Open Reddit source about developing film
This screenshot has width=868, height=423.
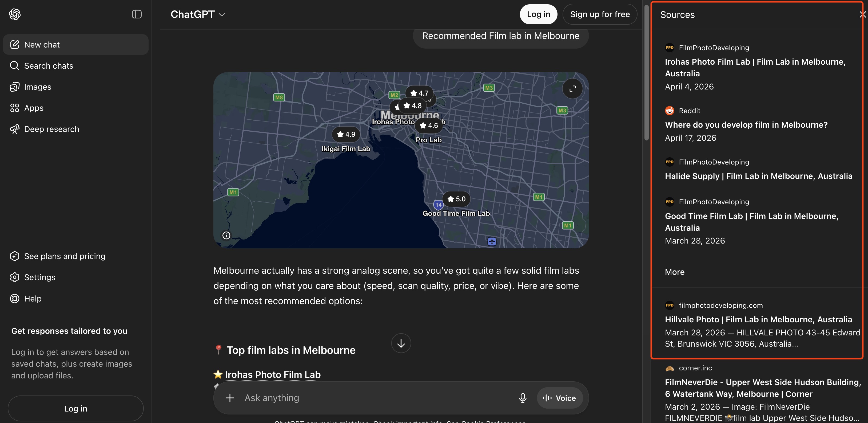coord(746,125)
